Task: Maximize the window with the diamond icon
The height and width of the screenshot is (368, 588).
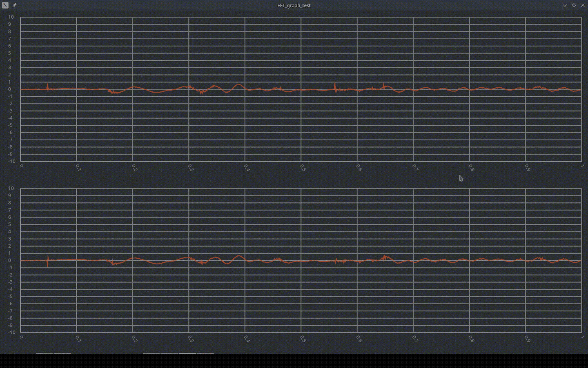Action: tap(574, 5)
